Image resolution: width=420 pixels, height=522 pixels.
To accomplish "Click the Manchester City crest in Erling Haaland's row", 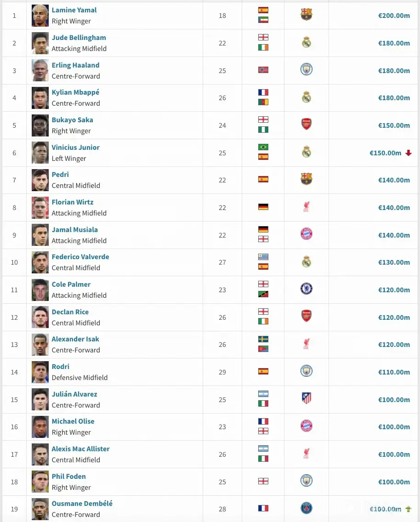I will point(306,69).
